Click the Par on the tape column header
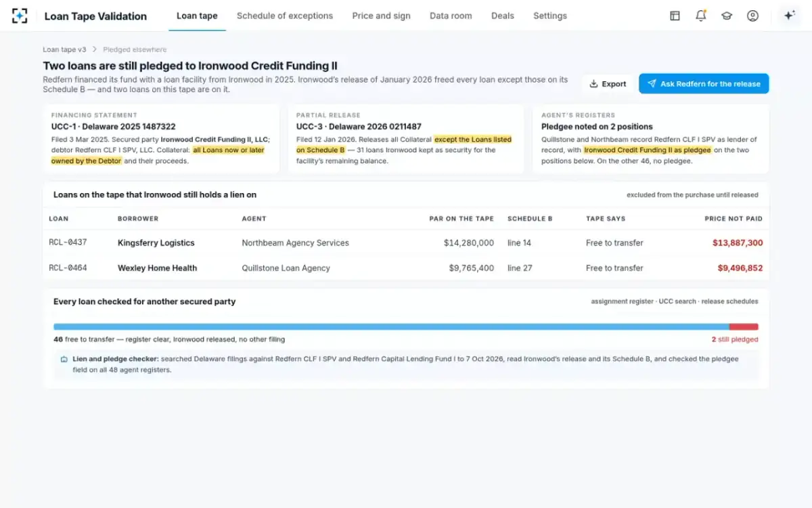812x508 pixels. [x=461, y=219]
